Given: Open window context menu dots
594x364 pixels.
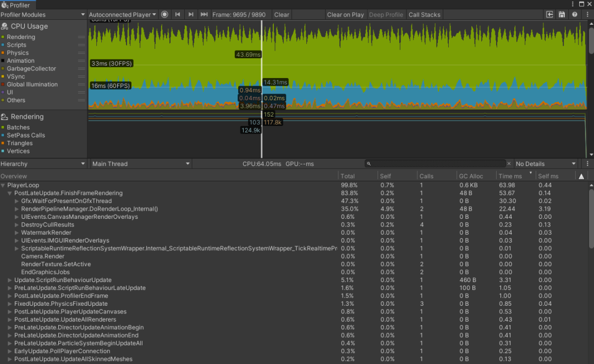Looking at the screenshot, I should [x=573, y=4].
